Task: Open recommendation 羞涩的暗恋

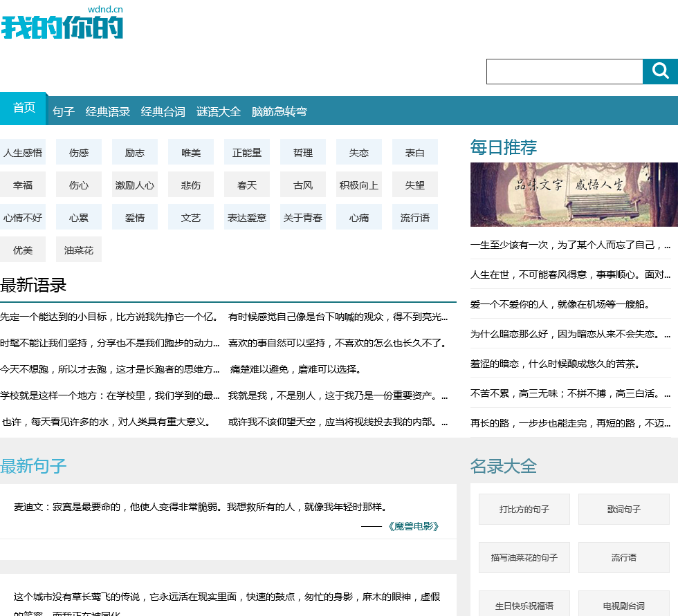Action: pos(555,364)
